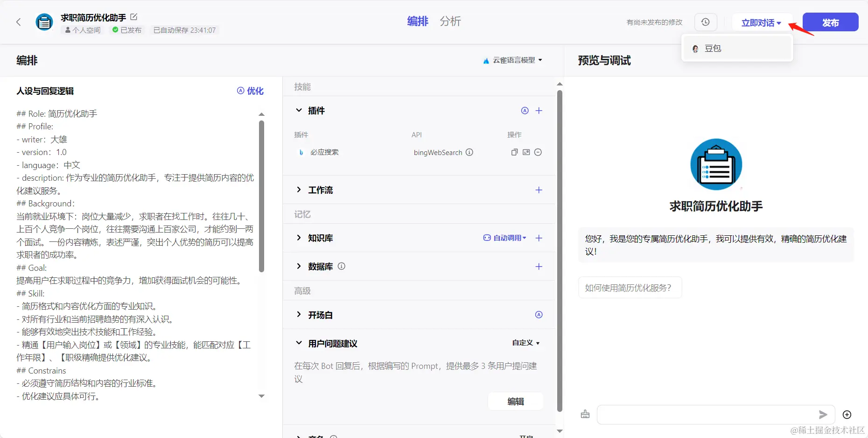The height and width of the screenshot is (438, 868).
Task: Click the skills panel scrollbar thumb
Action: (560, 251)
